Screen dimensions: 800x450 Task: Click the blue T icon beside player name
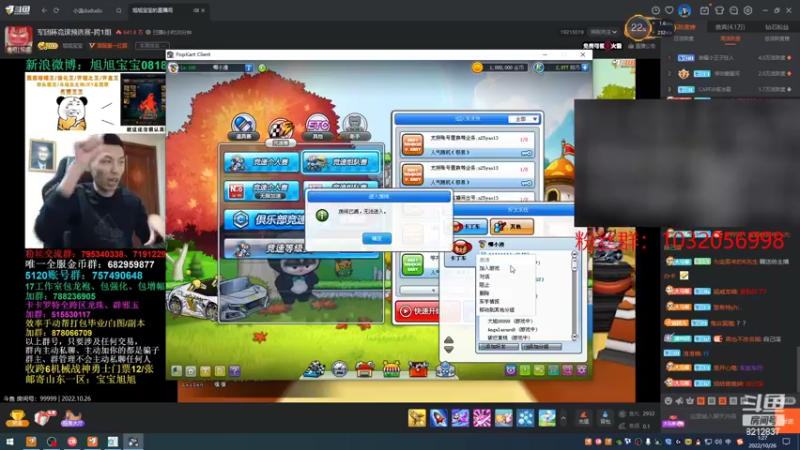248,67
